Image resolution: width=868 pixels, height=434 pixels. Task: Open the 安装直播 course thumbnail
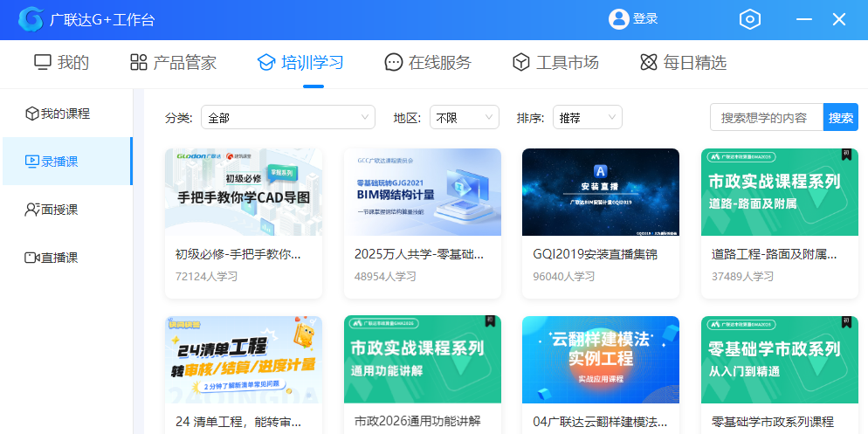601,192
